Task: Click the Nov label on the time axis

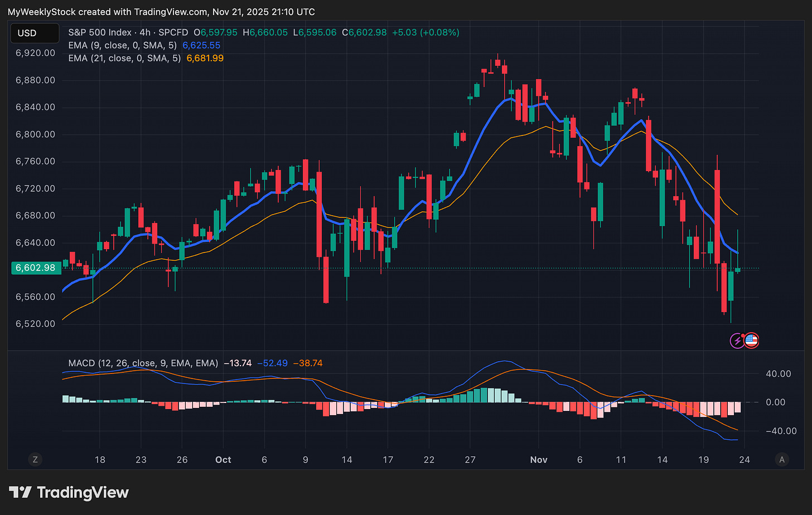Action: tap(539, 460)
